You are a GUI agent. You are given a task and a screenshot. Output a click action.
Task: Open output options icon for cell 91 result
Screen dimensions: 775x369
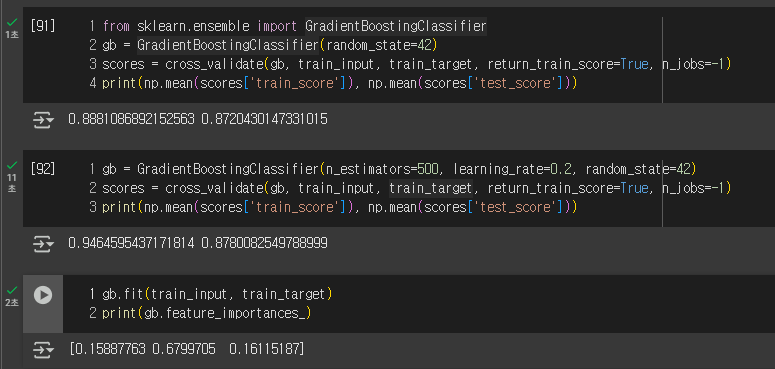43,120
